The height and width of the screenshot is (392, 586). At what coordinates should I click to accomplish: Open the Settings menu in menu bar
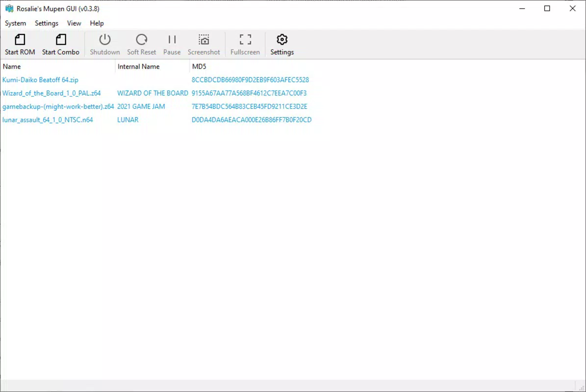coord(47,23)
